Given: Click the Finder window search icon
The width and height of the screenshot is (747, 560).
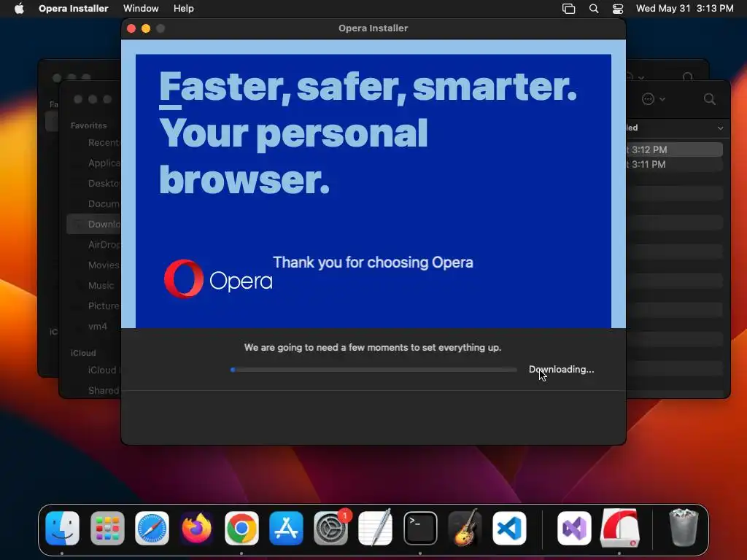Looking at the screenshot, I should point(709,99).
